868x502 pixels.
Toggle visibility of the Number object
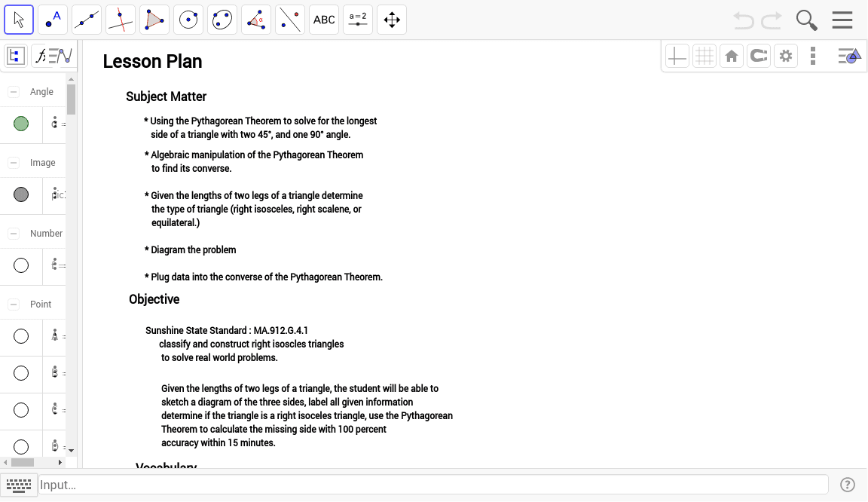coord(21,265)
